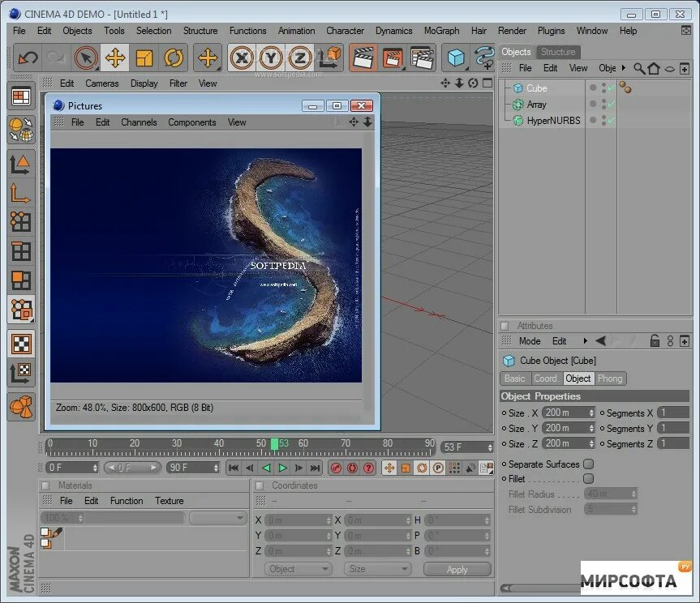Select the Move tool in the toolbar
Viewport: 700px width, 603px height.
pyautogui.click(x=114, y=57)
